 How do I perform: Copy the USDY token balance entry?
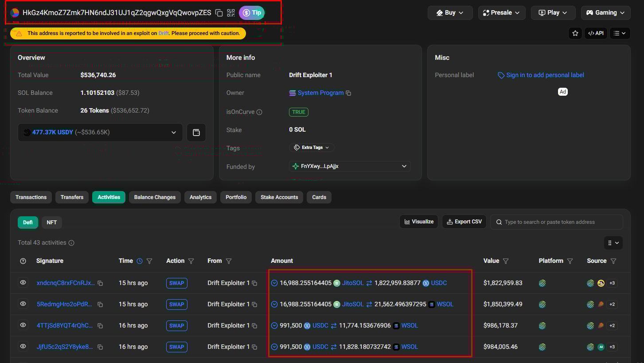[x=196, y=132]
